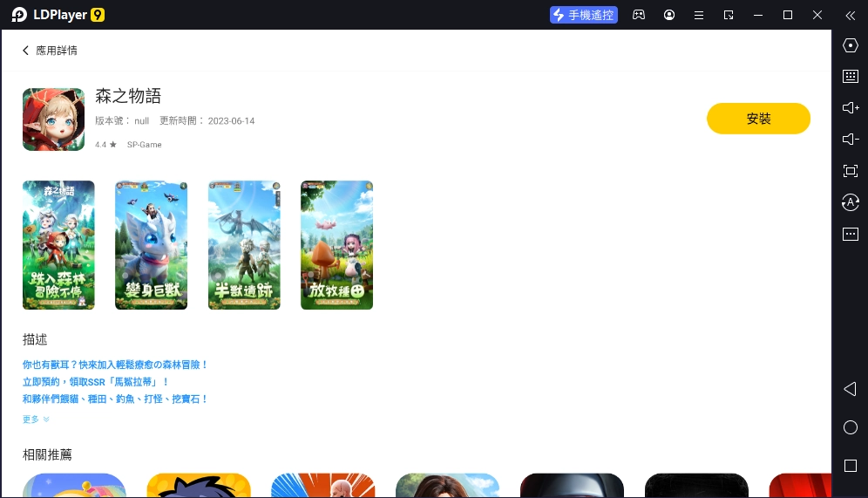
Task: Open the 變身巨獸 screenshot
Action: pos(151,245)
